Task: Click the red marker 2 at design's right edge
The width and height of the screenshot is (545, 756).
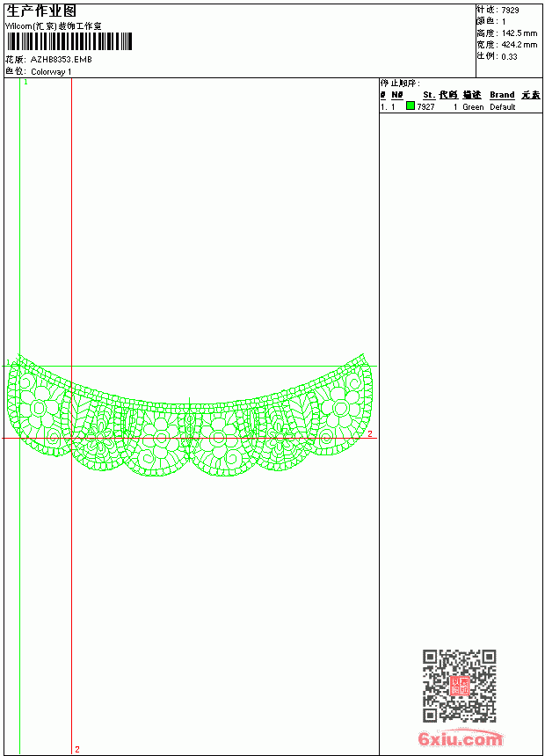Action: (370, 433)
